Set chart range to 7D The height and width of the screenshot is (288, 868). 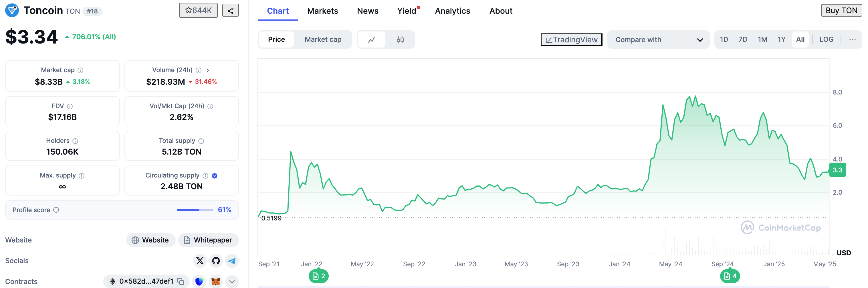pos(743,40)
